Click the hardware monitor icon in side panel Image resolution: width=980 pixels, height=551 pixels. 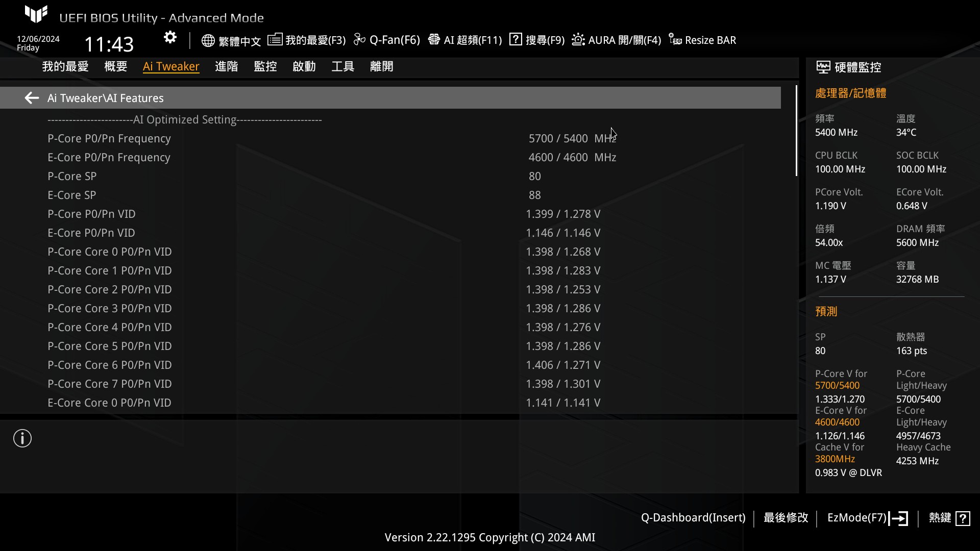pyautogui.click(x=823, y=67)
